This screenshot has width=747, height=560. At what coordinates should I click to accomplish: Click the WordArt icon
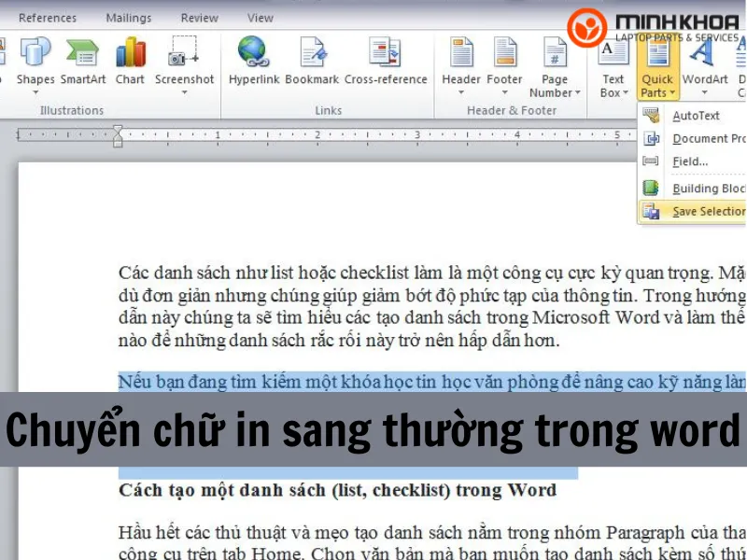pos(703,52)
